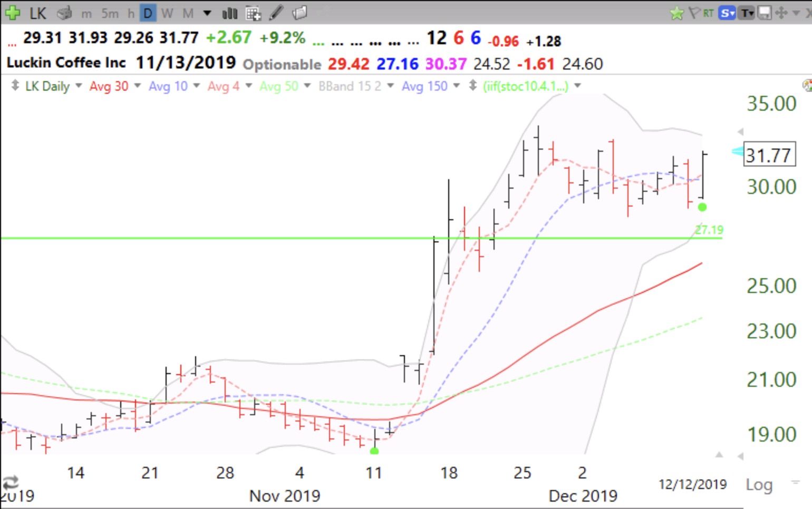The width and height of the screenshot is (812, 509).
Task: Click the green dot below the last price bar
Action: pyautogui.click(x=702, y=207)
